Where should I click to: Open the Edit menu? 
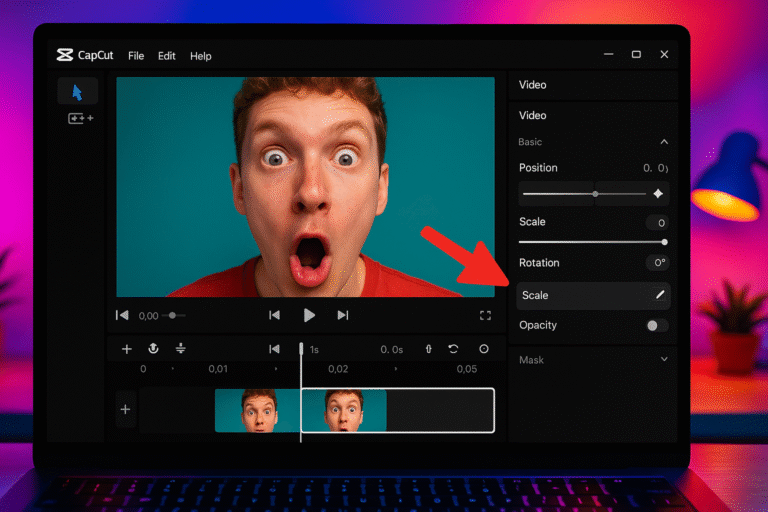click(x=167, y=56)
